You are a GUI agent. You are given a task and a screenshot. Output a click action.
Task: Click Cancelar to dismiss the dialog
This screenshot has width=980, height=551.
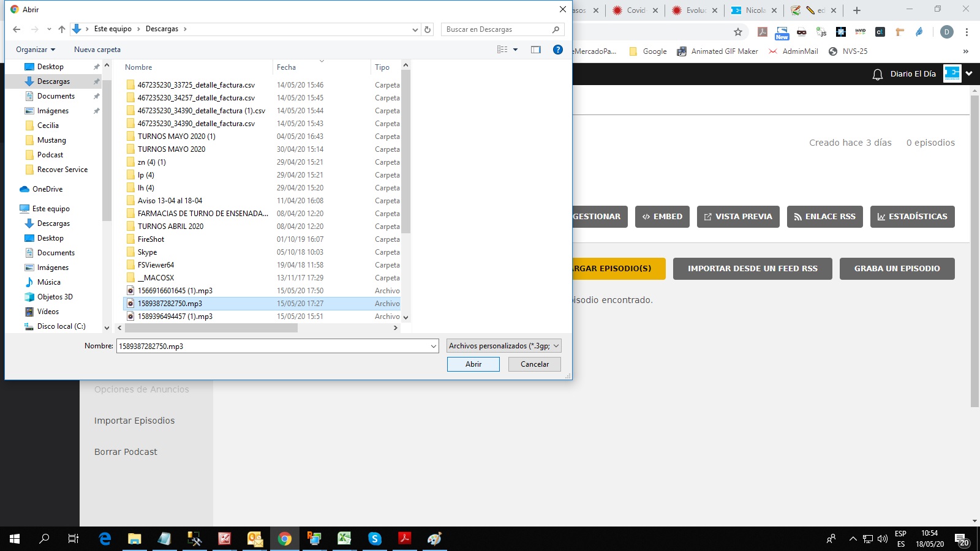click(x=534, y=364)
